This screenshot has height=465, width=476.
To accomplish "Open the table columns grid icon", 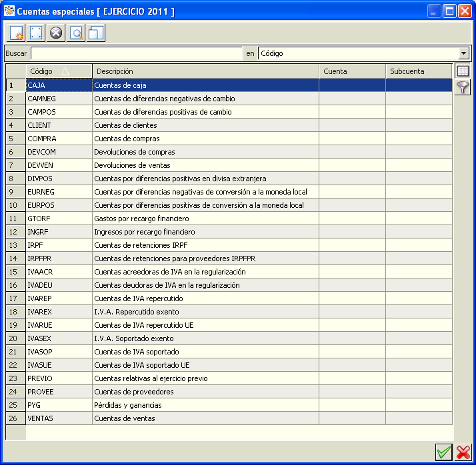I will (x=463, y=71).
